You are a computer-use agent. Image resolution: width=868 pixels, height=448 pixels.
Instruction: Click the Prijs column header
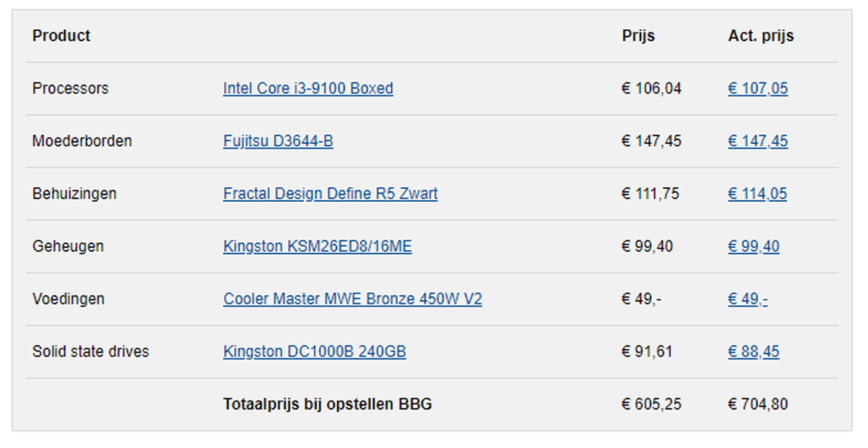(638, 36)
